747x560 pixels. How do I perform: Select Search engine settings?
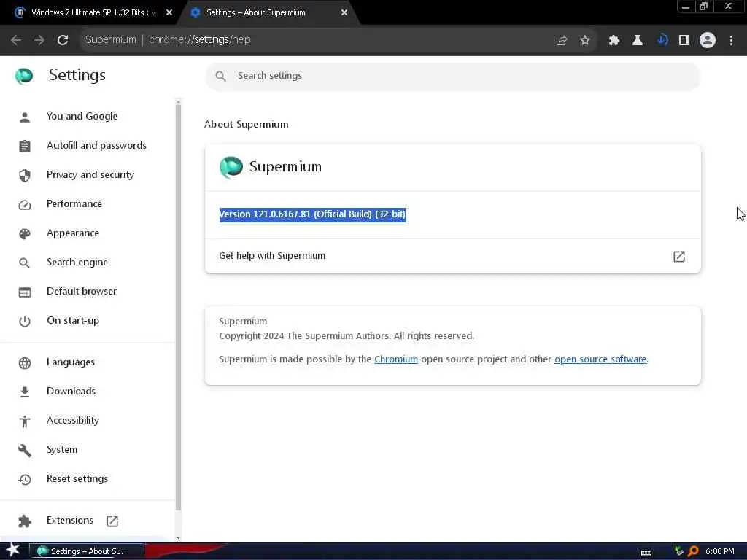77,262
